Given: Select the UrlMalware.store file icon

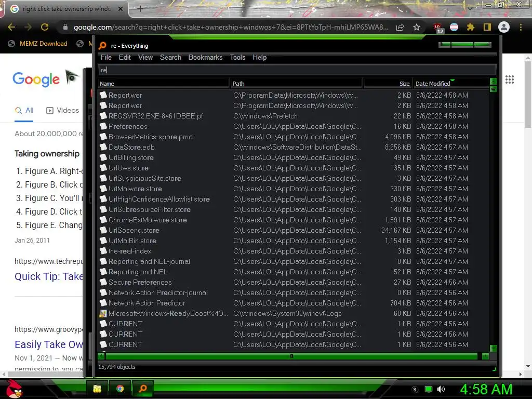Looking at the screenshot, I should click(x=103, y=189).
